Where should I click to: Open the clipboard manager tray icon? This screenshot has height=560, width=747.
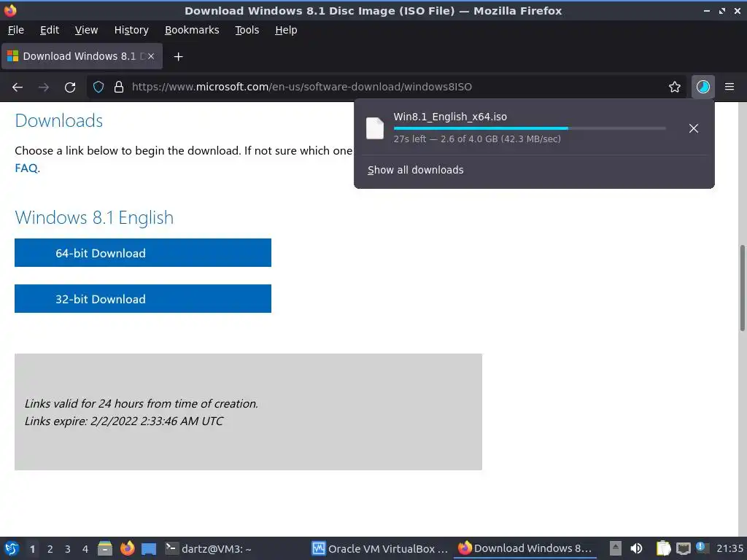pos(663,548)
